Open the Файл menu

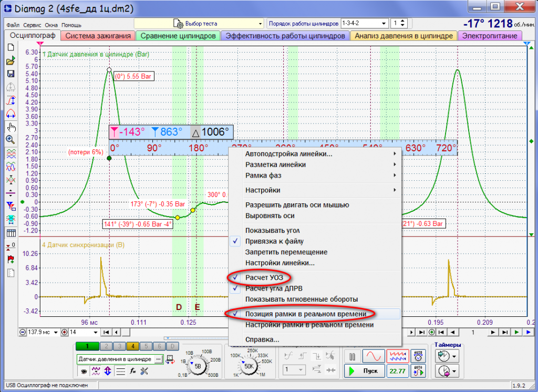pyautogui.click(x=13, y=25)
